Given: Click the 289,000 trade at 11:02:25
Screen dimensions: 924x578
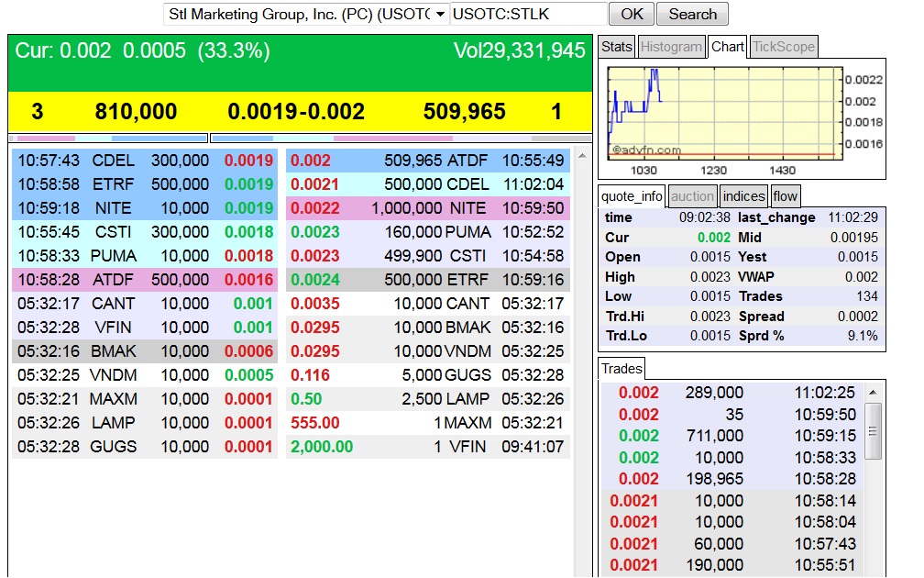Looking at the screenshot, I should (731, 393).
